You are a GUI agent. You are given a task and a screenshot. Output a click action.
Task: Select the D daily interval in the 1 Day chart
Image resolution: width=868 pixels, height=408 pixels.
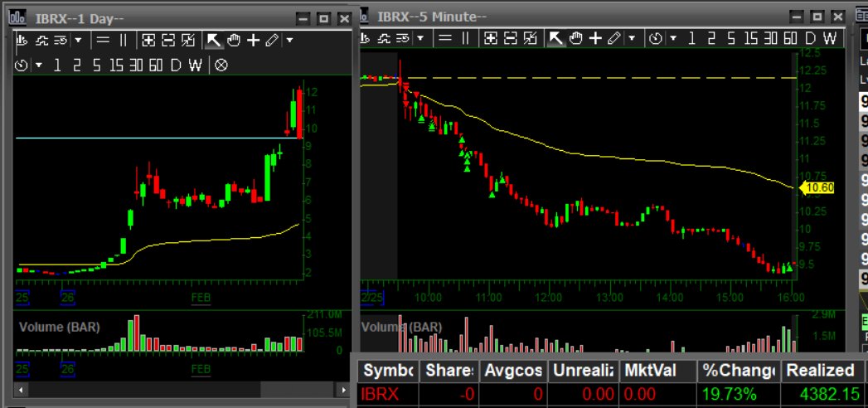(176, 66)
